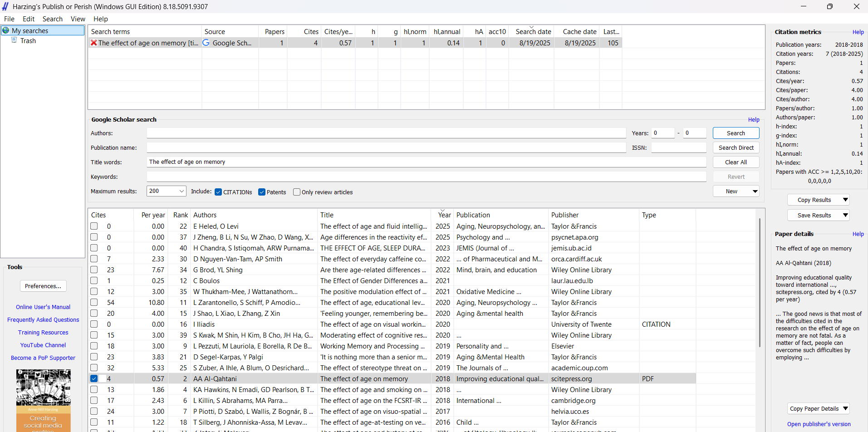This screenshot has width=868, height=432.
Task: Click the Google Scholar source icon
Action: tap(206, 43)
